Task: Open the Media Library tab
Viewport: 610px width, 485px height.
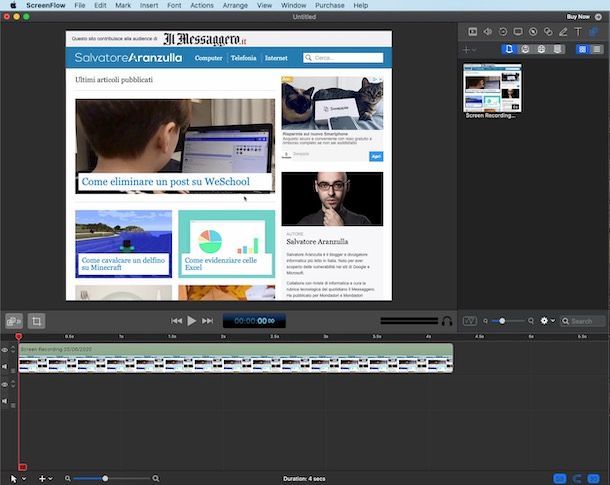Action: (x=594, y=32)
